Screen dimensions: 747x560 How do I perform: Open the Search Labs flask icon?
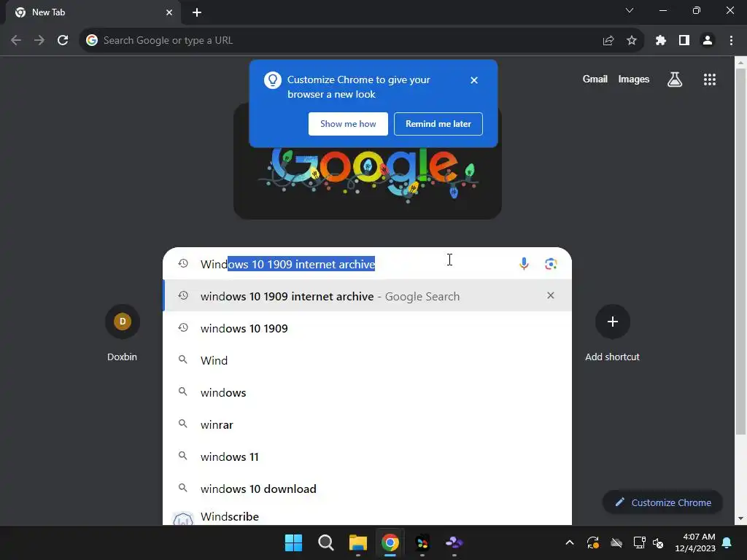675,79
